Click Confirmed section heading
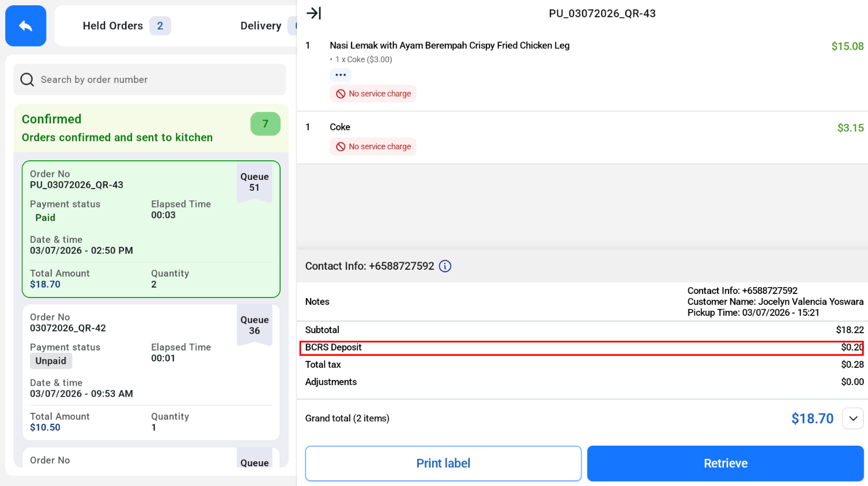This screenshot has height=486, width=868. [52, 119]
